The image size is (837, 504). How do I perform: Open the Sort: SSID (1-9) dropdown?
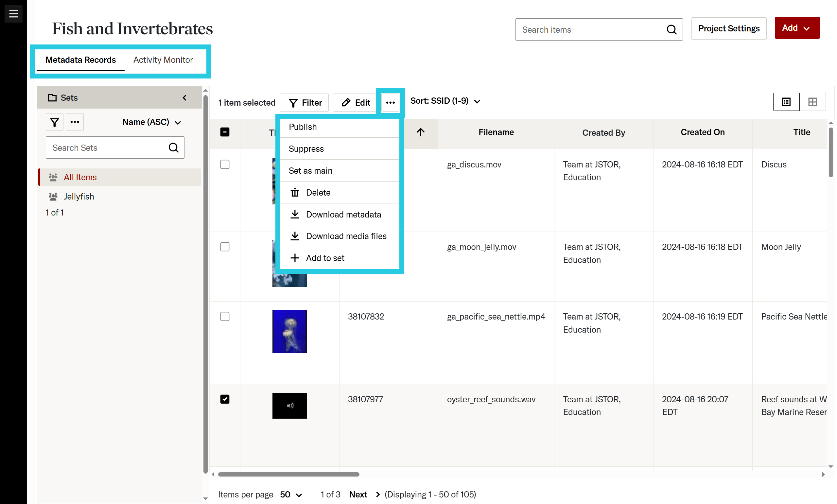445,101
